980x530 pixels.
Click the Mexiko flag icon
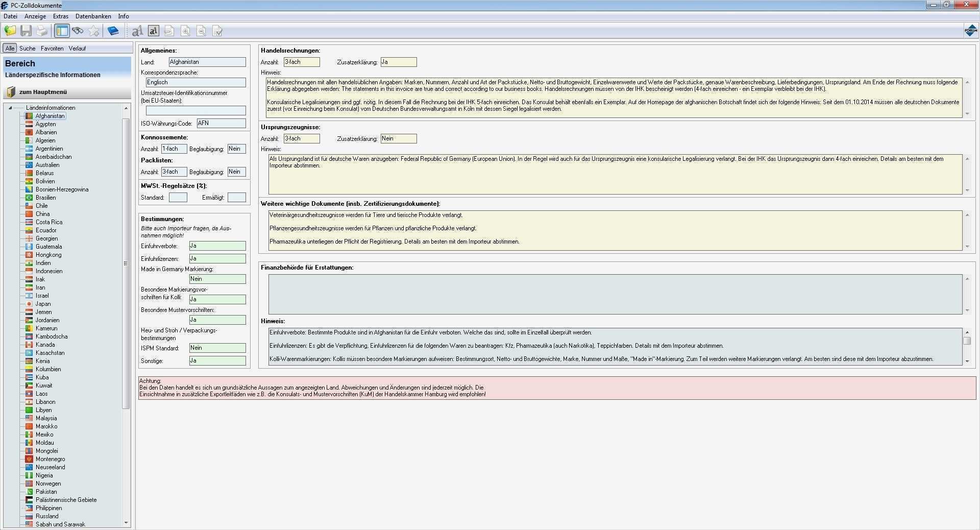point(30,435)
